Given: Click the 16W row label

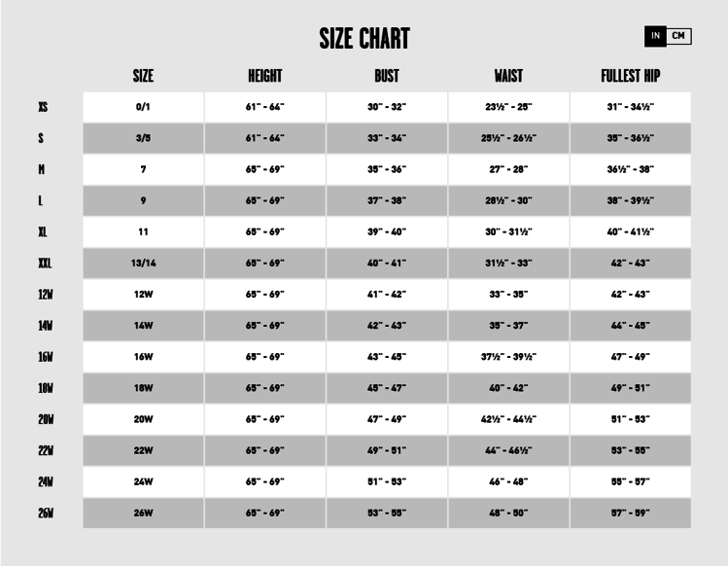Looking at the screenshot, I should tap(45, 357).
